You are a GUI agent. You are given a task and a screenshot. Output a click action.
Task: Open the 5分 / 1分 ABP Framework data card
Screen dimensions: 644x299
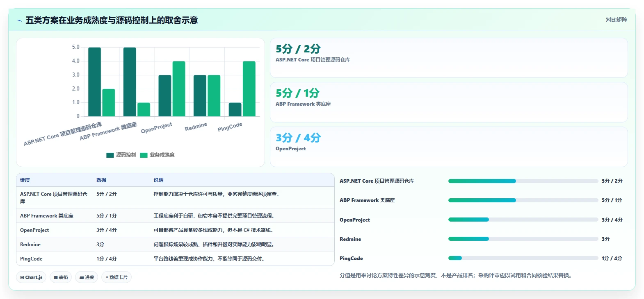tap(449, 102)
